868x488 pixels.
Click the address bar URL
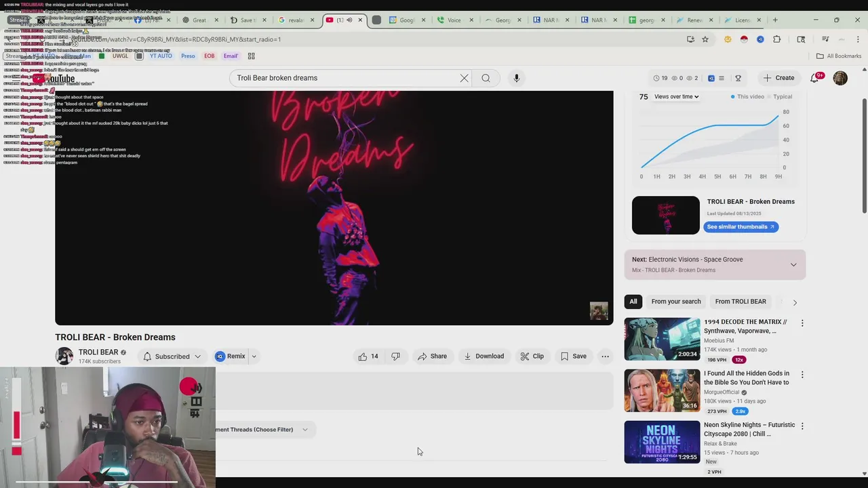tap(177, 39)
